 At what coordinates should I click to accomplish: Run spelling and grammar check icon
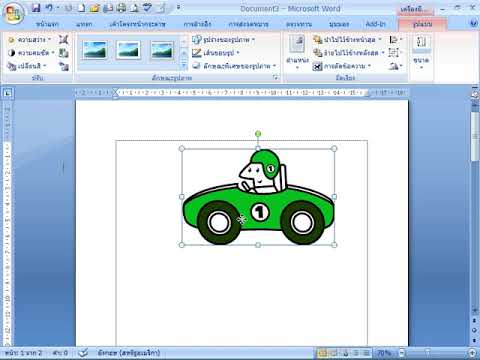147,8
